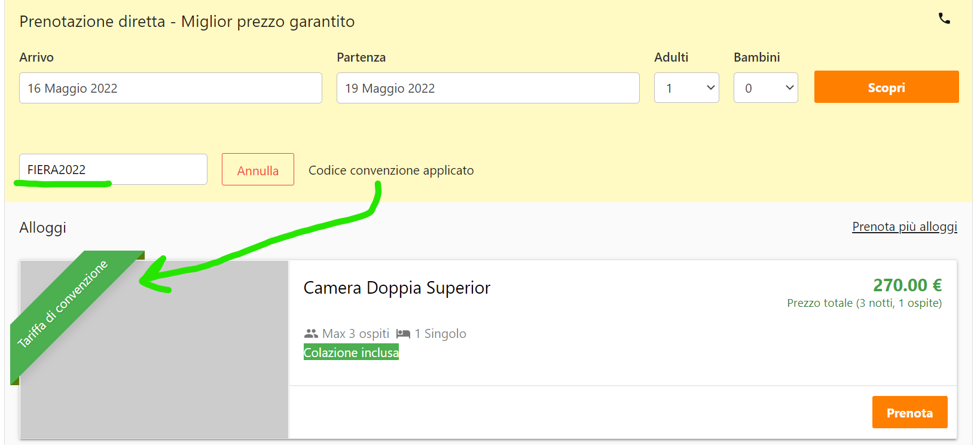Open the Arrivo date field
Viewport: 980px width, 445px height.
(x=170, y=88)
